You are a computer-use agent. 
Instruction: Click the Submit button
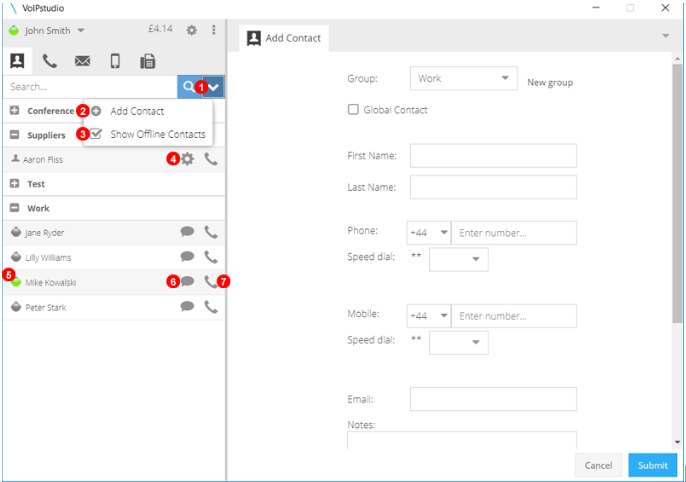click(x=652, y=465)
